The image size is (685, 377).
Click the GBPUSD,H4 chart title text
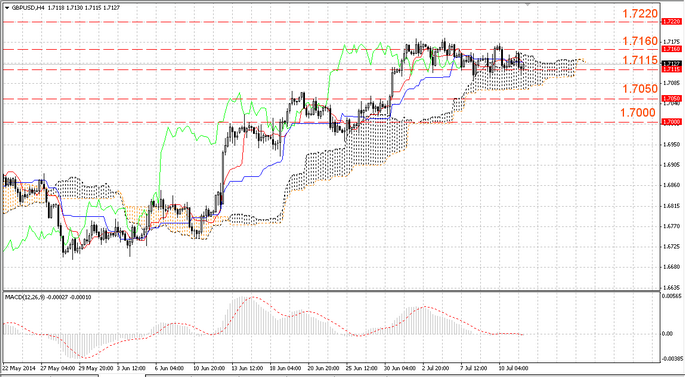pyautogui.click(x=24, y=7)
